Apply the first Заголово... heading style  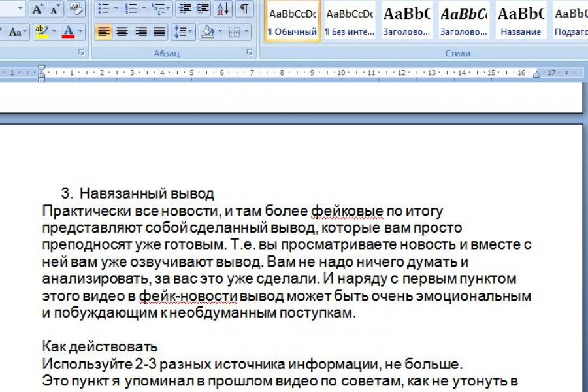[x=406, y=21]
